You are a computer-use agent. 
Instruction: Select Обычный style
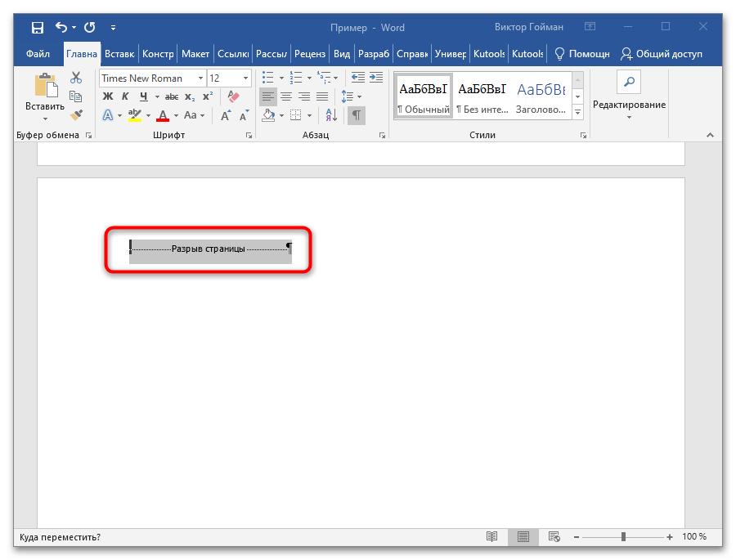coord(424,97)
